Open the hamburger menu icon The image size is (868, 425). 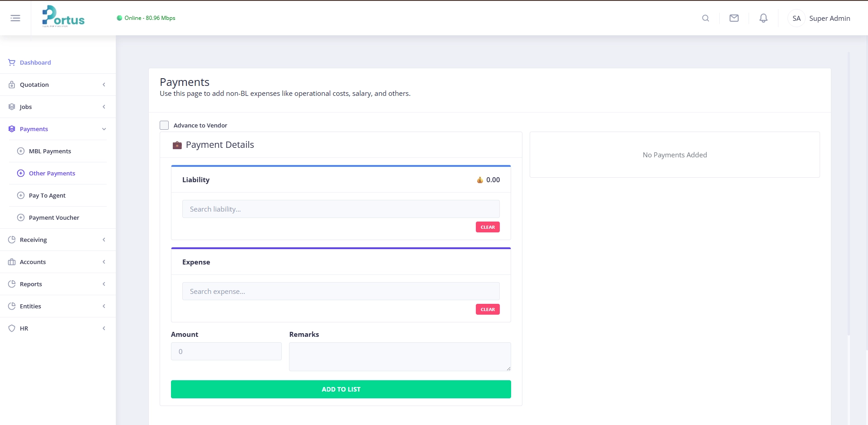[x=15, y=18]
